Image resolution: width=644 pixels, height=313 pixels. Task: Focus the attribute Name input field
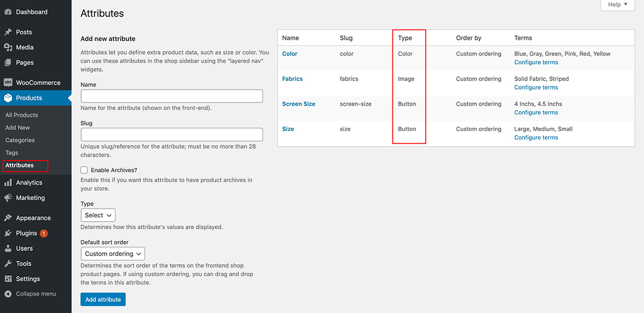[172, 96]
